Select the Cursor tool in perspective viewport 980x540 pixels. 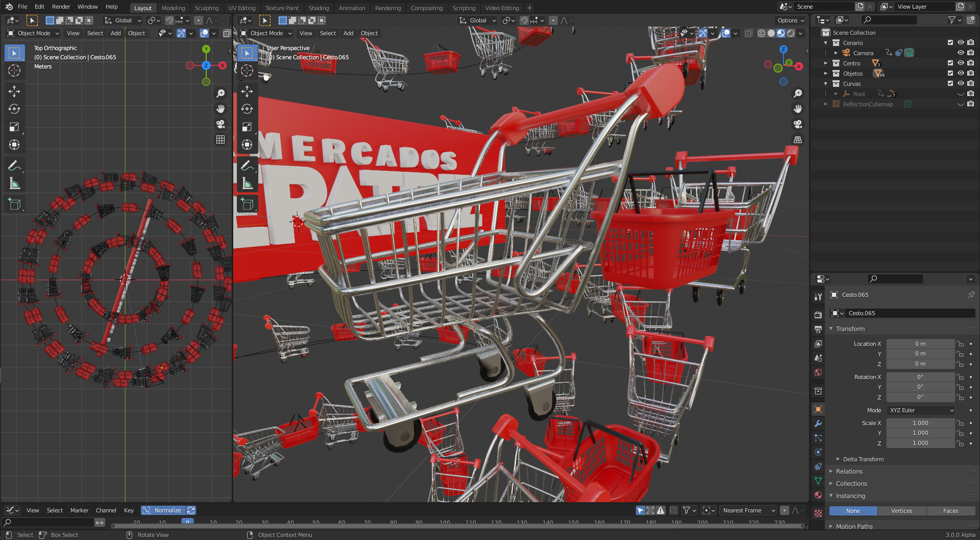[x=247, y=71]
